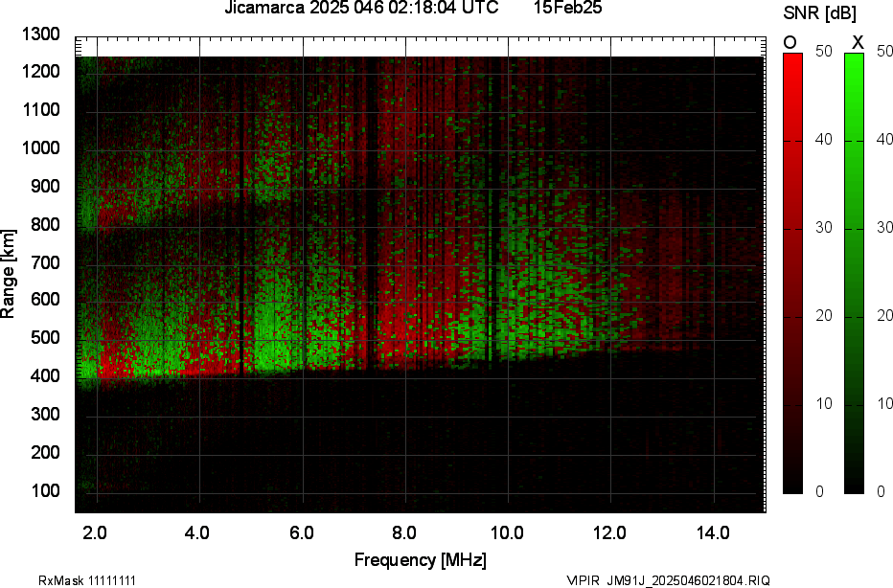893x588 pixels.
Task: Click the green X-mode SNR color bar
Action: point(854,273)
